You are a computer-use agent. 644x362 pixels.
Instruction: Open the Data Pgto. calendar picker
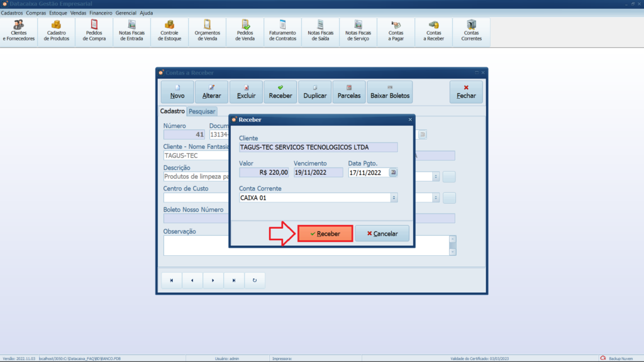(x=393, y=172)
